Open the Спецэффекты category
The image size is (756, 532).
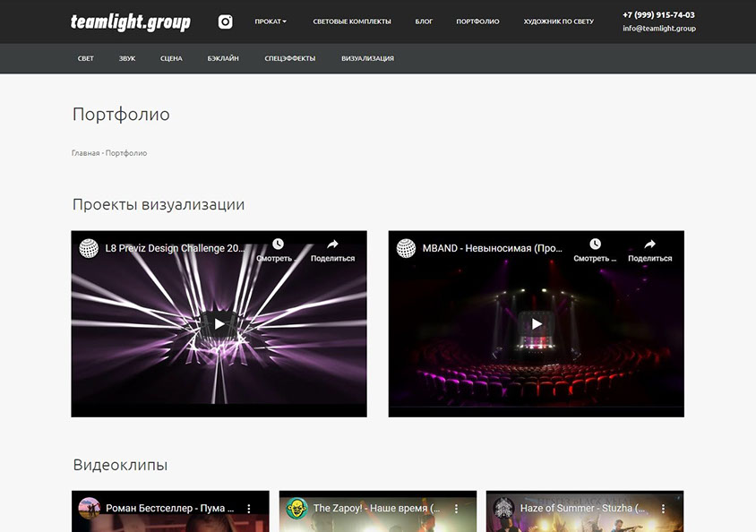point(289,58)
